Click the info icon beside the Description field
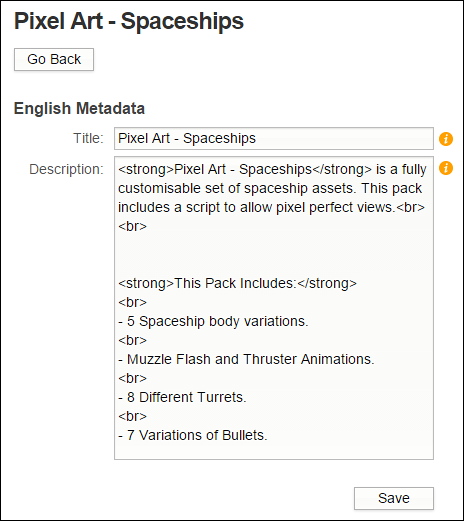The height and width of the screenshot is (521, 464). coord(446,168)
